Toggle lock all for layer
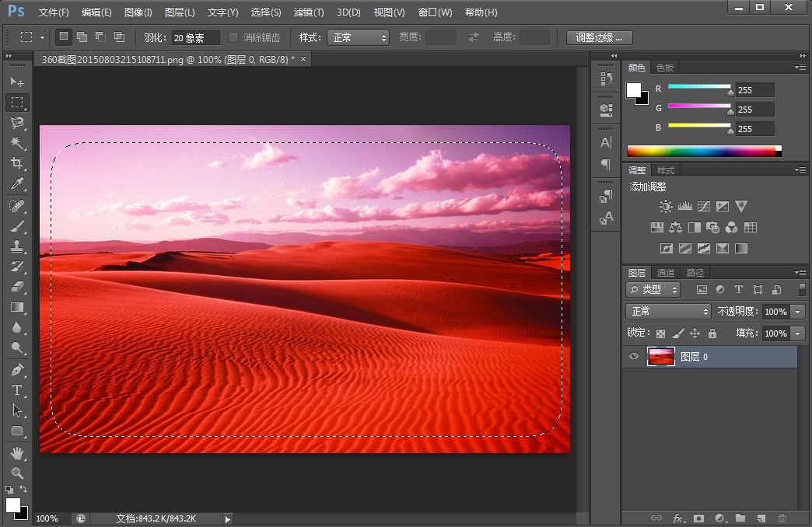This screenshot has width=812, height=527. coord(712,333)
